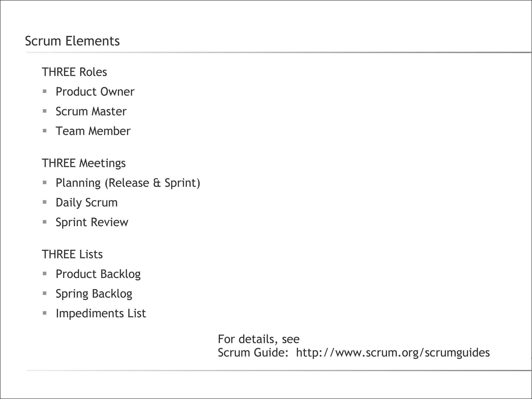The height and width of the screenshot is (399, 532).
Task: Select the THREE Meetings heading
Action: (x=84, y=163)
